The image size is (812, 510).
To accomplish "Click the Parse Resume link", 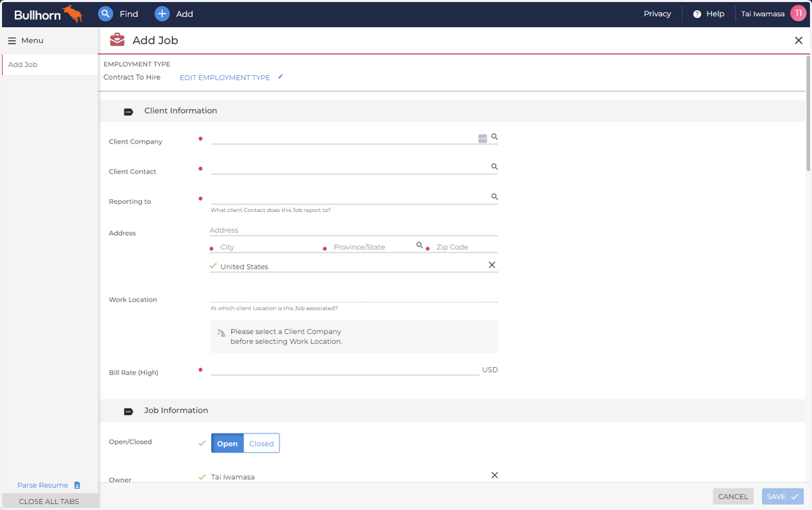I will 43,486.
